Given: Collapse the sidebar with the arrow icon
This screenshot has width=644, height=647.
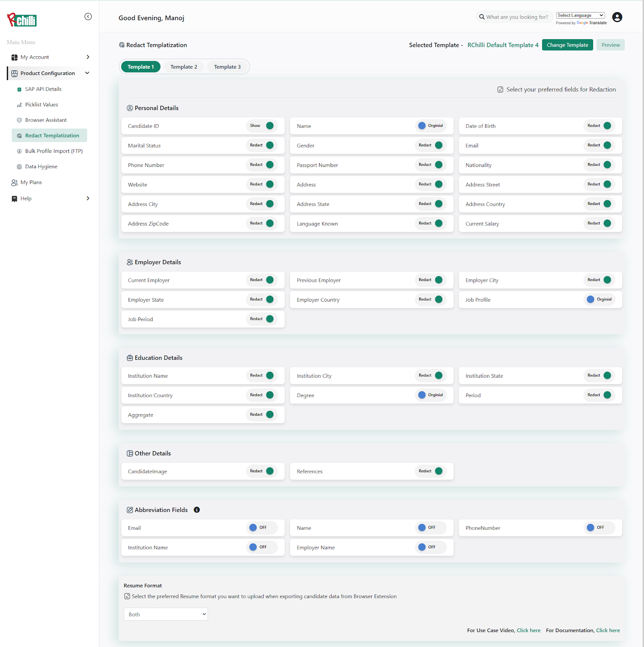Looking at the screenshot, I should click(88, 17).
